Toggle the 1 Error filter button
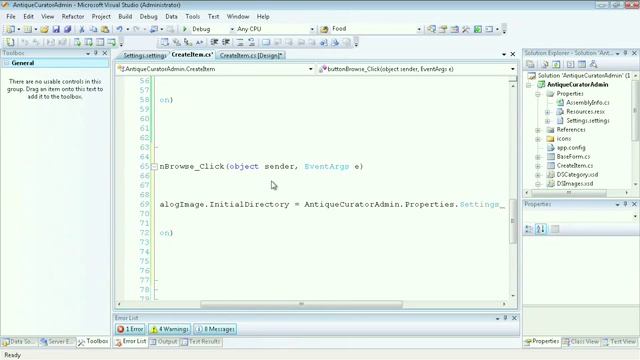This screenshot has width=640, height=360. coord(130,329)
